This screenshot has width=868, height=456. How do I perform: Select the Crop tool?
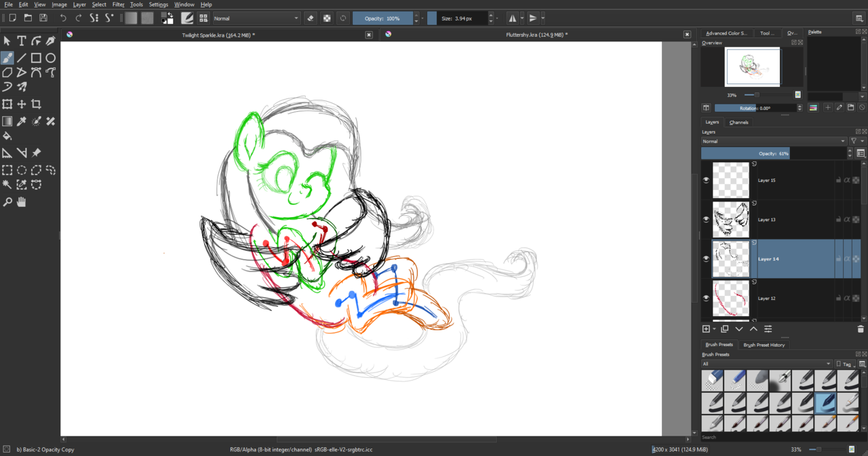coord(37,104)
